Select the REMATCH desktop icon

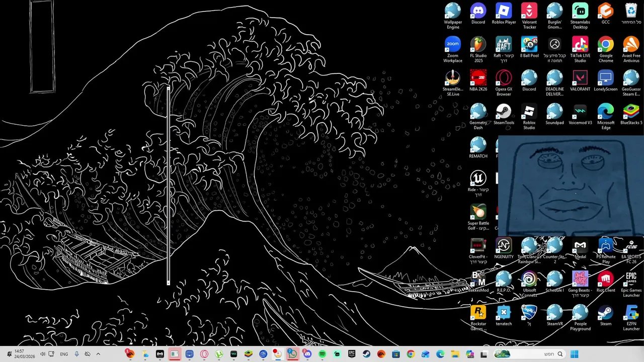[478, 148]
